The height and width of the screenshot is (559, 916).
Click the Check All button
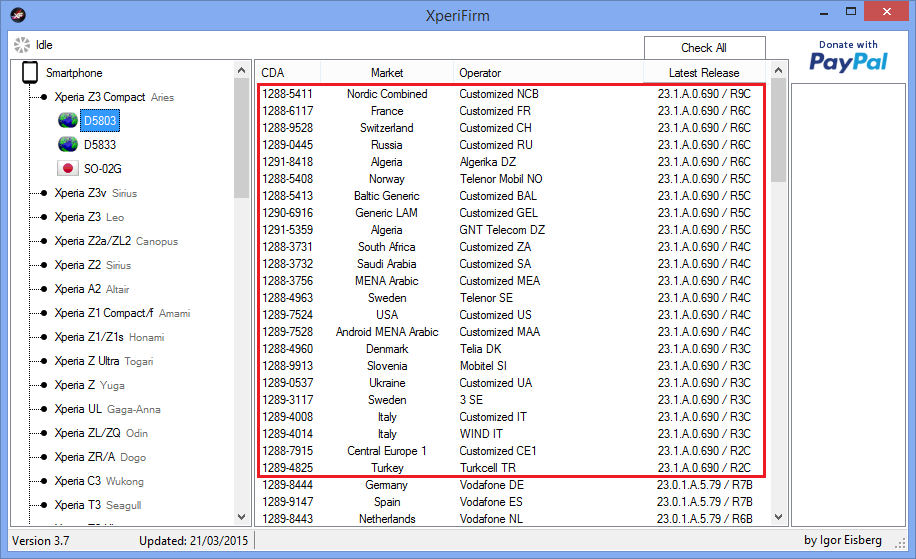tap(705, 48)
